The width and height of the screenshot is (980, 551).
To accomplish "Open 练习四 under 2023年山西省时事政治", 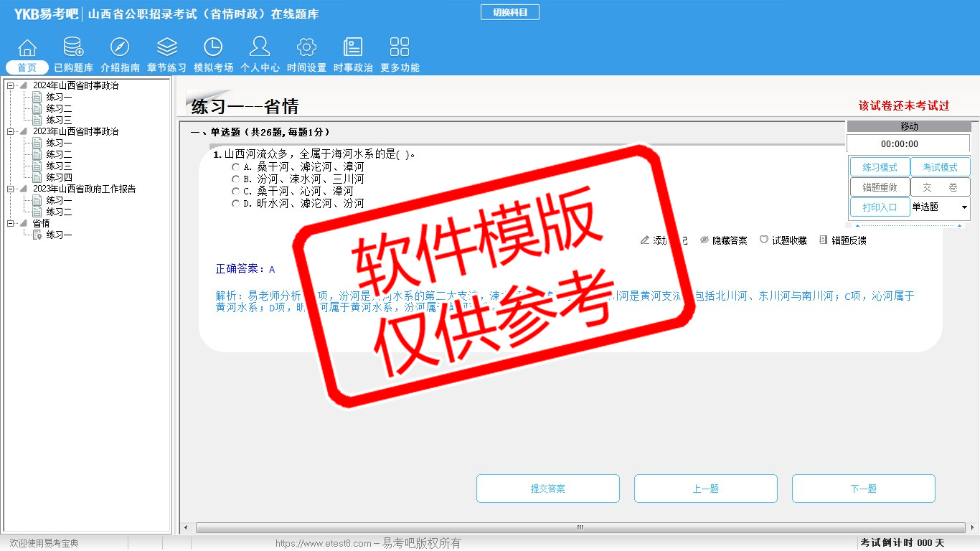I will pyautogui.click(x=59, y=177).
